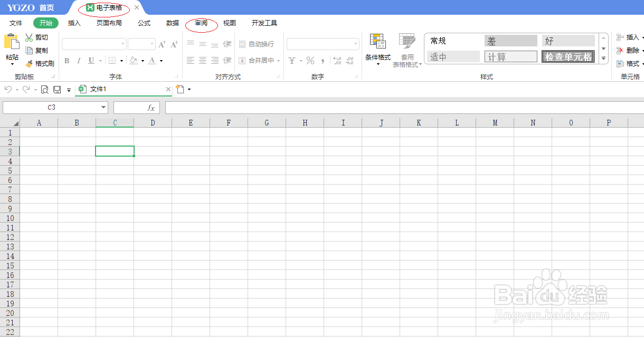Align cell content to vertical middle

[203, 44]
